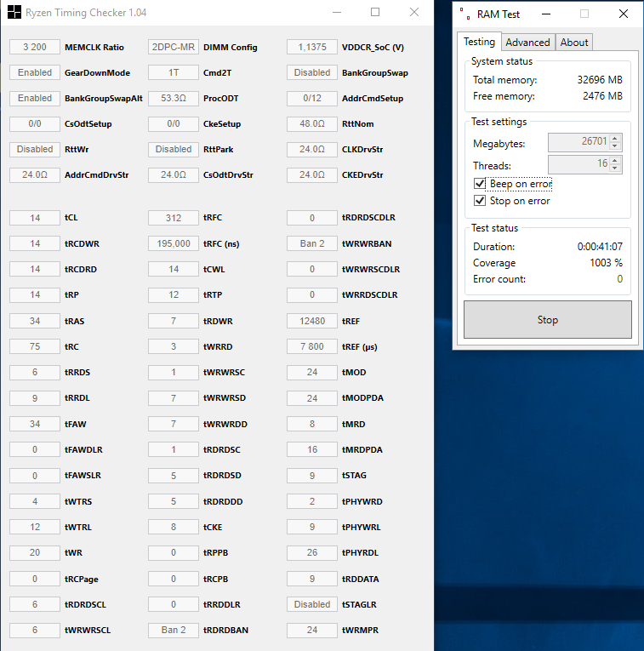
Task: Click the tWRMPR value field
Action: (x=312, y=631)
